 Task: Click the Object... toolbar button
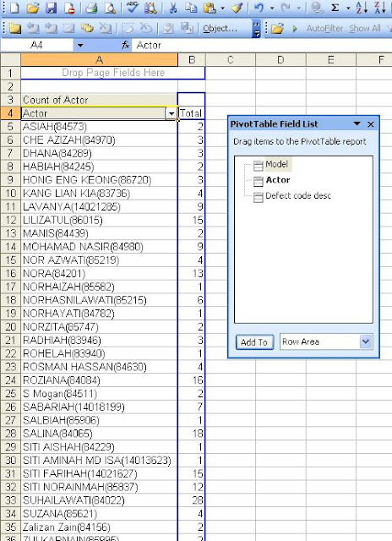pos(220,28)
